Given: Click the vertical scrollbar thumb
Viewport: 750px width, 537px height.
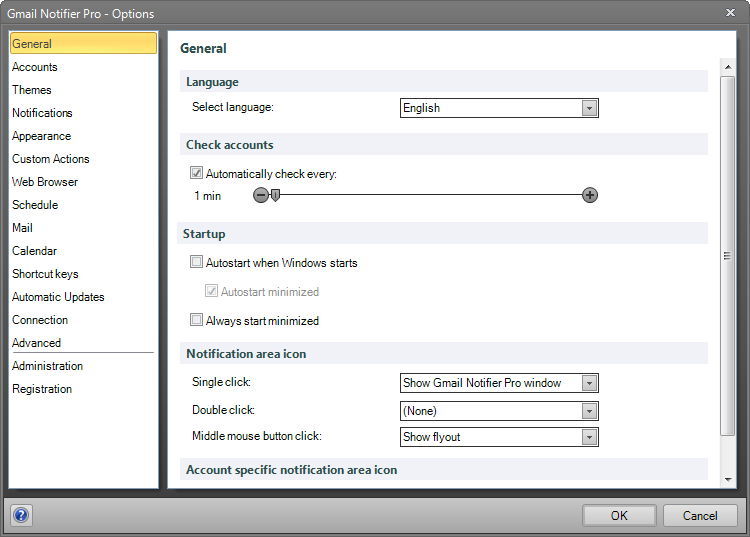Looking at the screenshot, I should [728, 256].
